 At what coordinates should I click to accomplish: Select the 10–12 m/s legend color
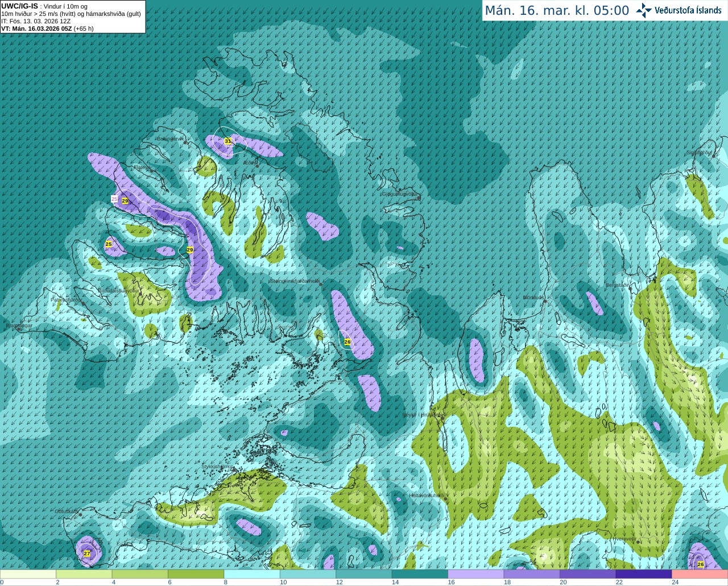(308, 574)
